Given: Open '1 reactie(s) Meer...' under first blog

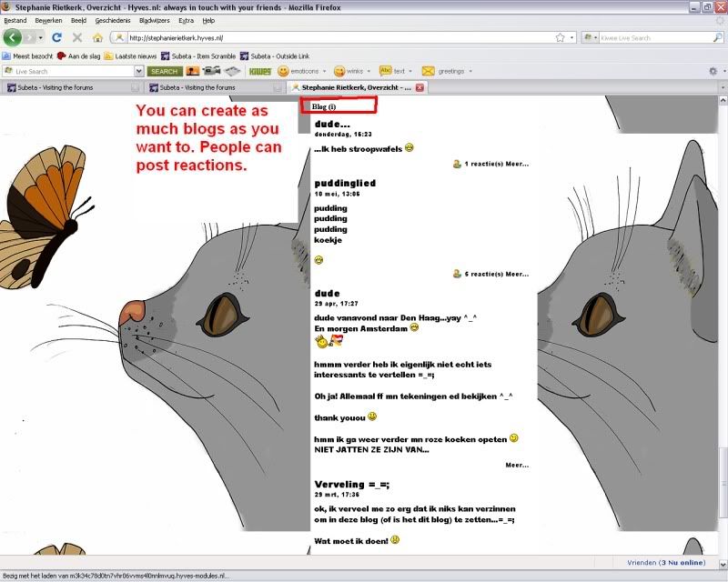Looking at the screenshot, I should 495,165.
